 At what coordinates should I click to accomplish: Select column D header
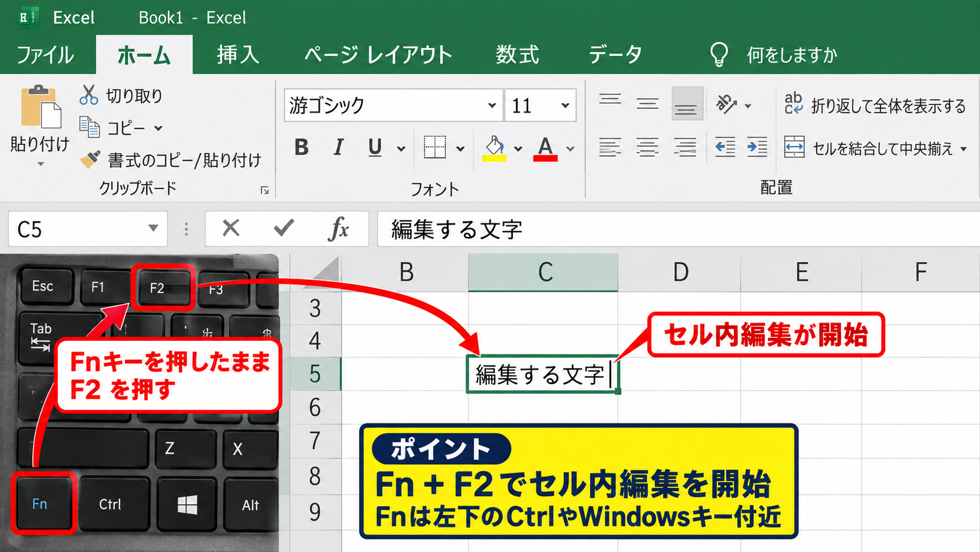(680, 273)
